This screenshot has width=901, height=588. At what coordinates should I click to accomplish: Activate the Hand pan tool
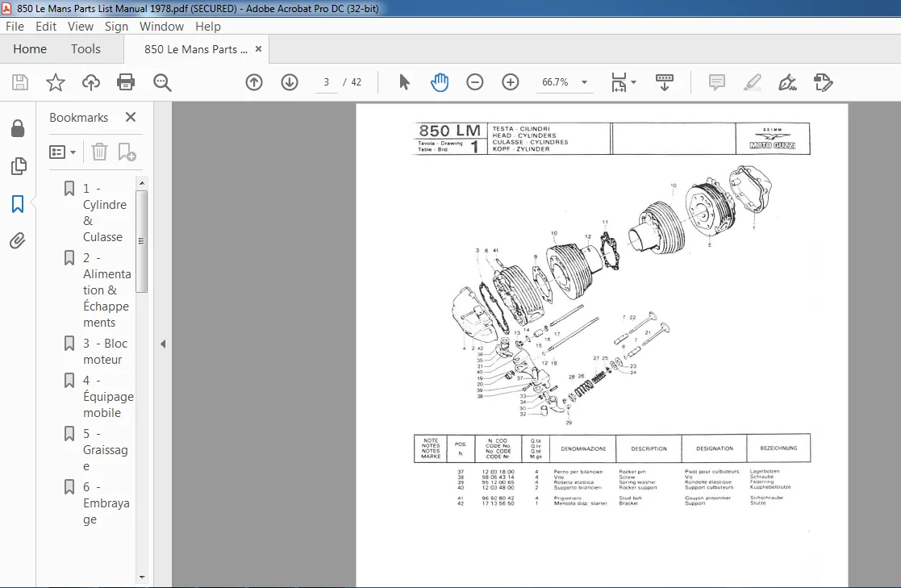click(x=440, y=82)
